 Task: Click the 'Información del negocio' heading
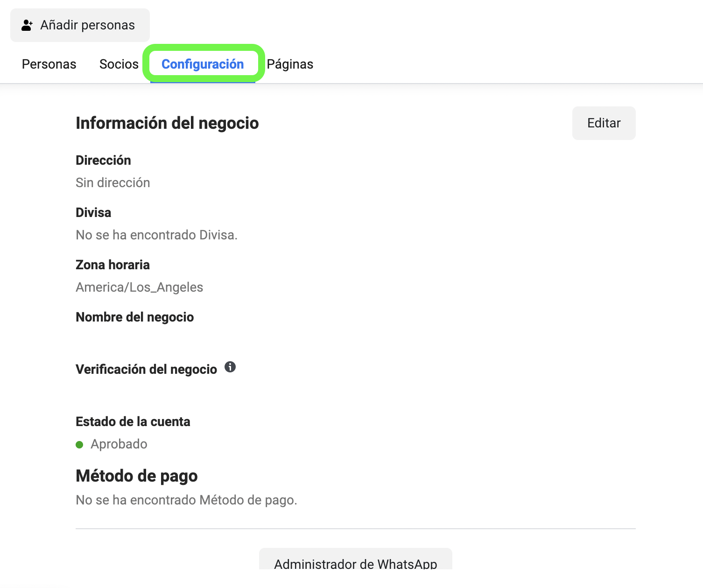(x=167, y=123)
